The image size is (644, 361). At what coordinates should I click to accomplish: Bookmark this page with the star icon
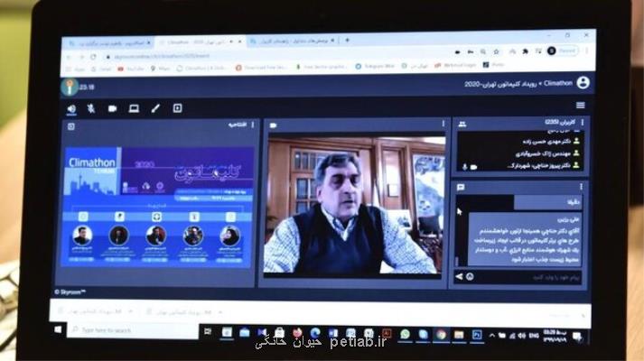pyautogui.click(x=497, y=51)
